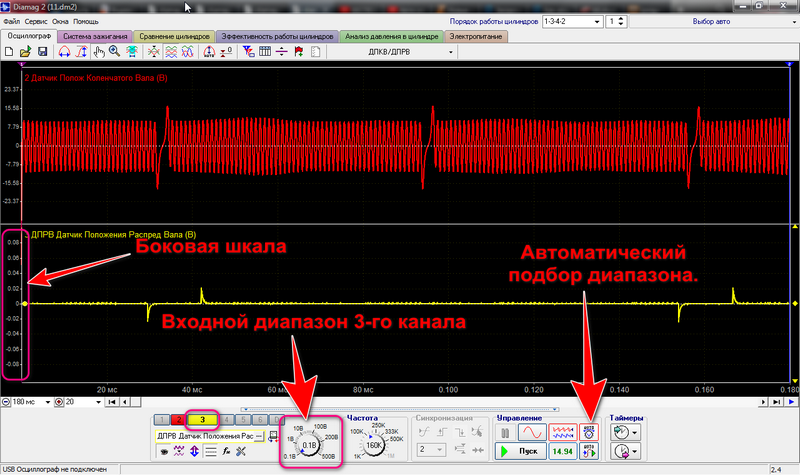The height and width of the screenshot is (475, 800).
Task: Select channel 5 button
Action: (243, 420)
